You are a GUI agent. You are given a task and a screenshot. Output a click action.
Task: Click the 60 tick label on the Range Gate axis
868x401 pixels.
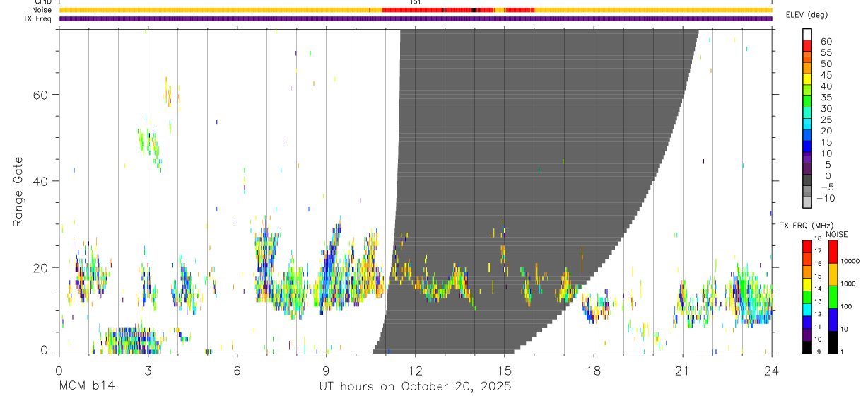[44, 94]
